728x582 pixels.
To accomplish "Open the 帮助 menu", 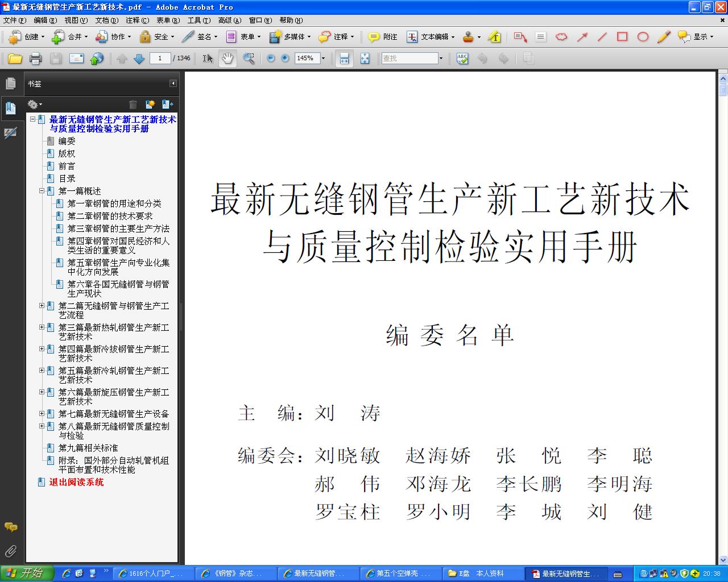I will pyautogui.click(x=291, y=20).
